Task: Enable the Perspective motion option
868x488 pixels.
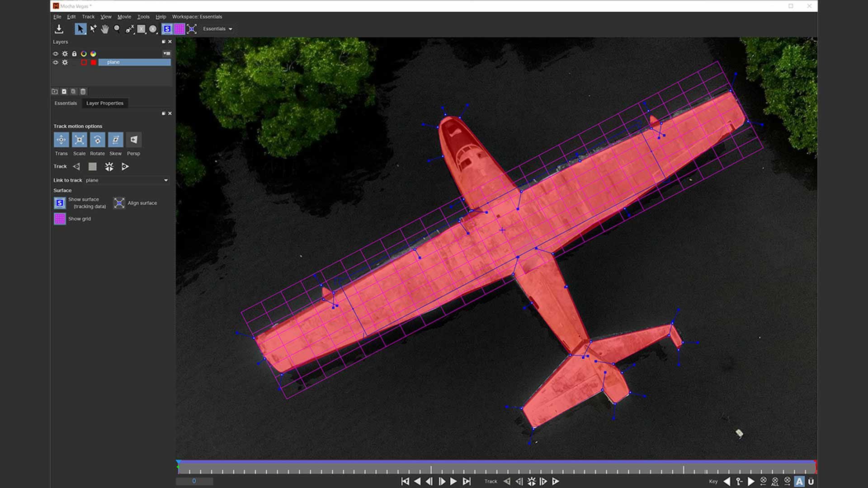Action: (x=134, y=140)
